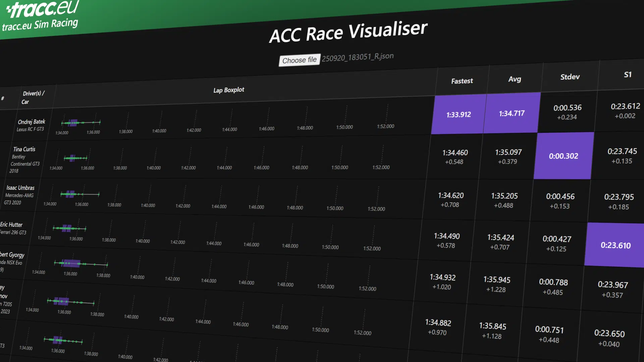The image size is (644, 362).
Task: Sort by the Fastest column header
Action: pos(462,81)
